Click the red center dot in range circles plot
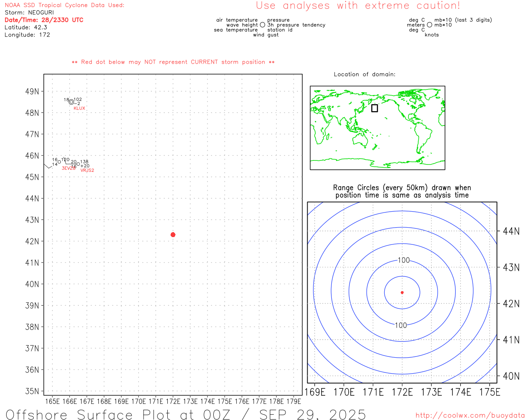Viewport: 525px width, 420px height. 402,292
